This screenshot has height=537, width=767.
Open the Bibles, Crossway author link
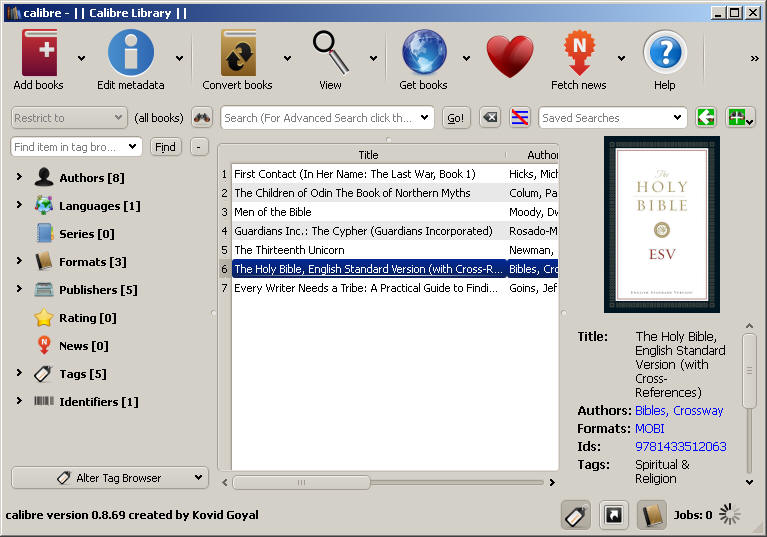pyautogui.click(x=679, y=410)
